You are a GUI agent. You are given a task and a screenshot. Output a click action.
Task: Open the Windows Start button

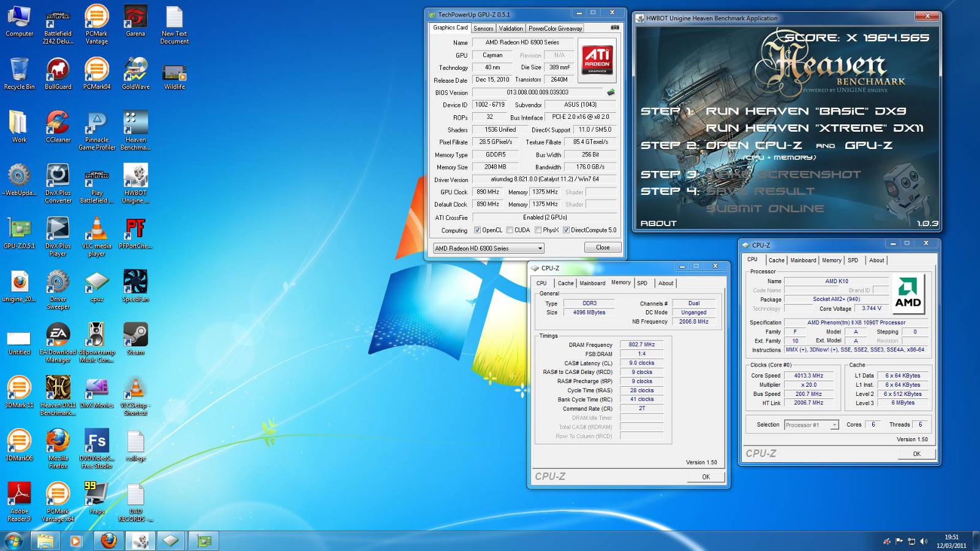(13, 541)
